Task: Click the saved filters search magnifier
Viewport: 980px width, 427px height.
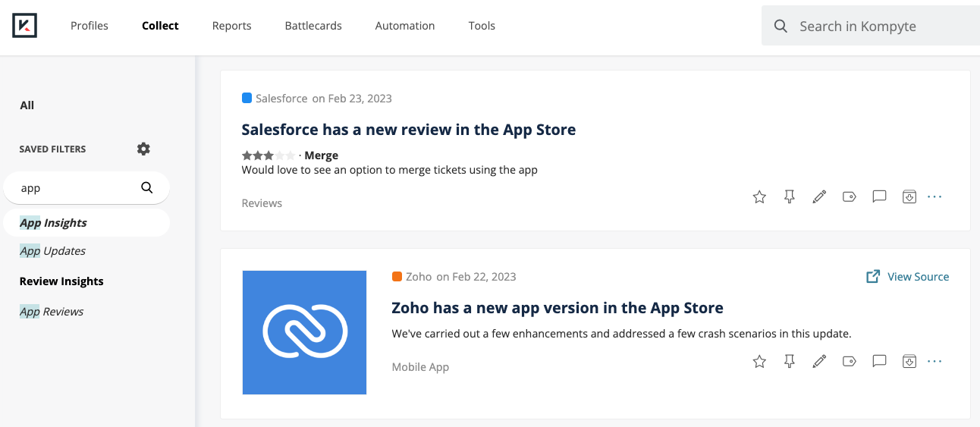Action: click(x=147, y=188)
